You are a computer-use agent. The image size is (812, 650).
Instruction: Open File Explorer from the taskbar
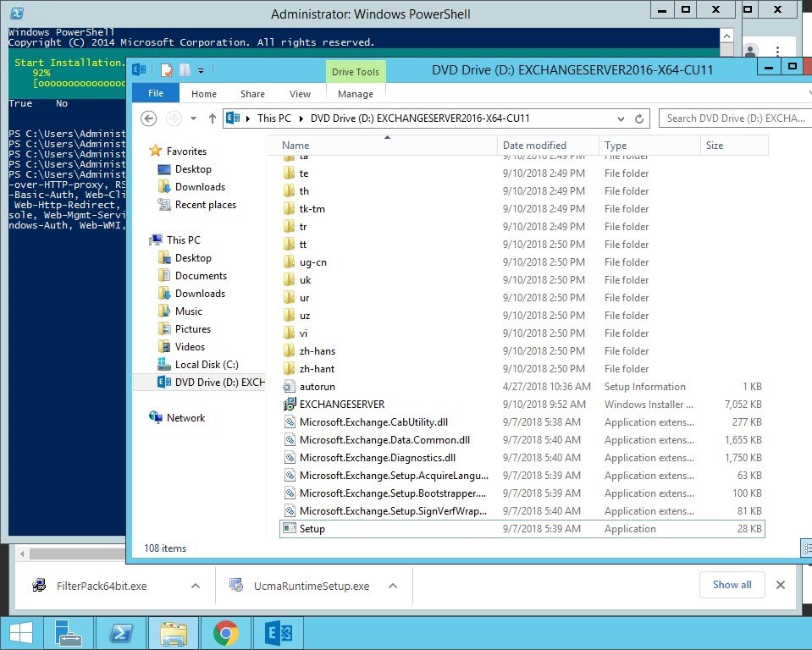pos(173,632)
